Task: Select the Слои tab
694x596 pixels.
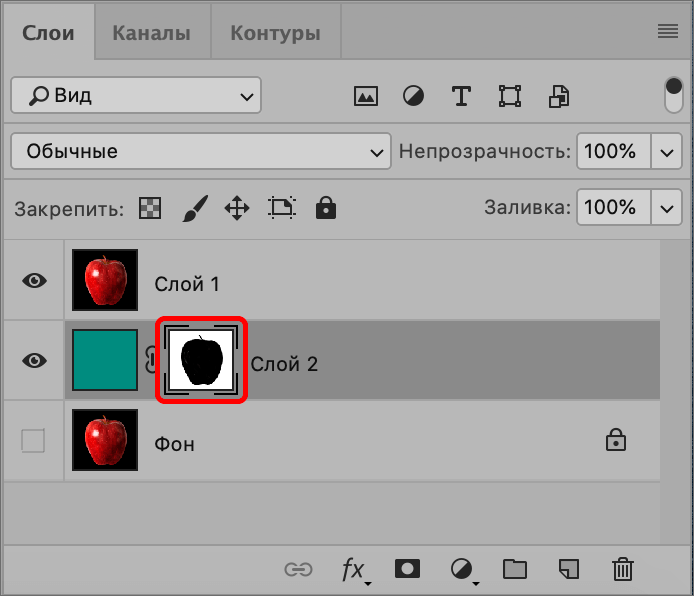Action: click(48, 33)
